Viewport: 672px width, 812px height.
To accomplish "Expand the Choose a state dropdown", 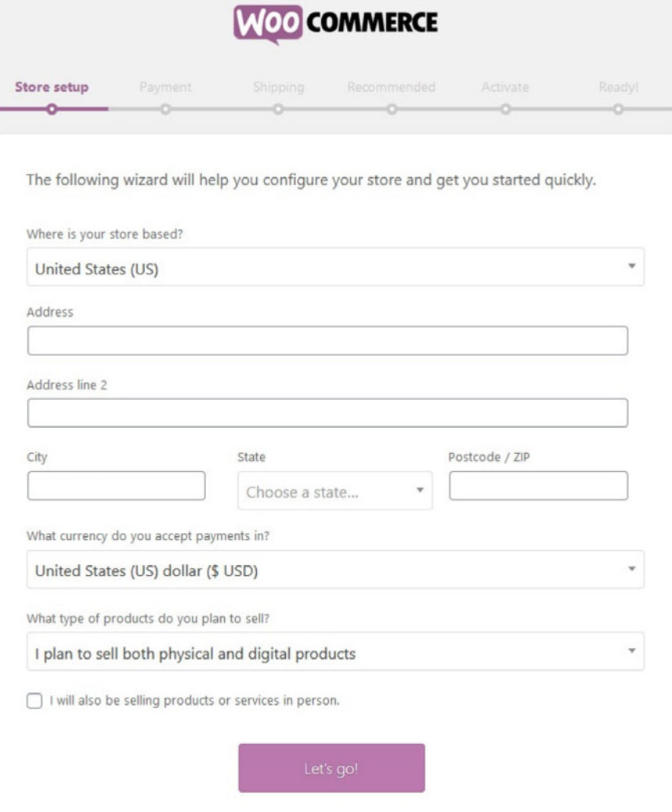I will pos(334,491).
